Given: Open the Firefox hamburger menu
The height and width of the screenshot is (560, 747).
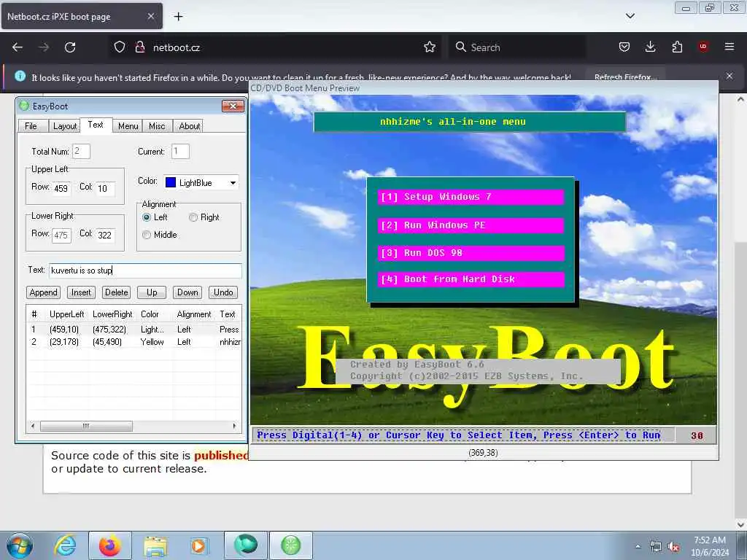Looking at the screenshot, I should (729, 47).
